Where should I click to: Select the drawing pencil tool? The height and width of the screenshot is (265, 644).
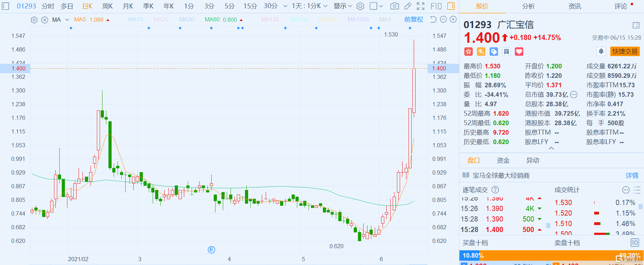click(408, 6)
